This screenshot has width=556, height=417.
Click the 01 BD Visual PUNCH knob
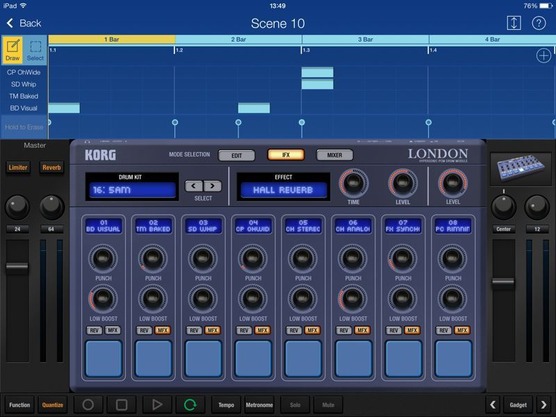(103, 258)
